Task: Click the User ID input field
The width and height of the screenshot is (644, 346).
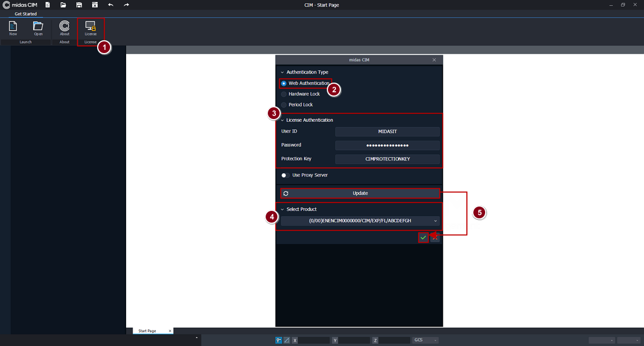Action: 387,131
